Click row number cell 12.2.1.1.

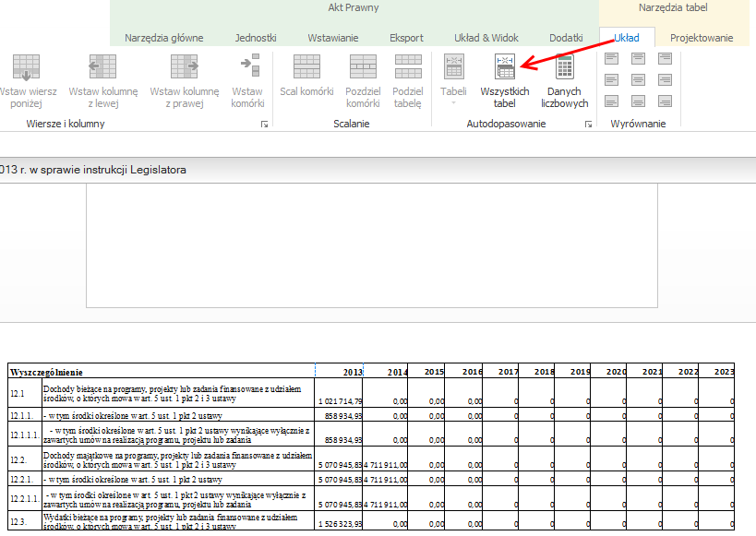pyautogui.click(x=25, y=499)
